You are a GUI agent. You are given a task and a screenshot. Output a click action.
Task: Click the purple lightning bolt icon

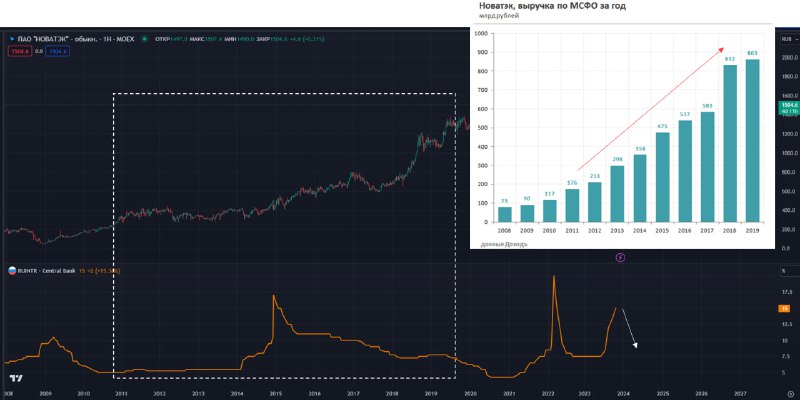pos(620,258)
